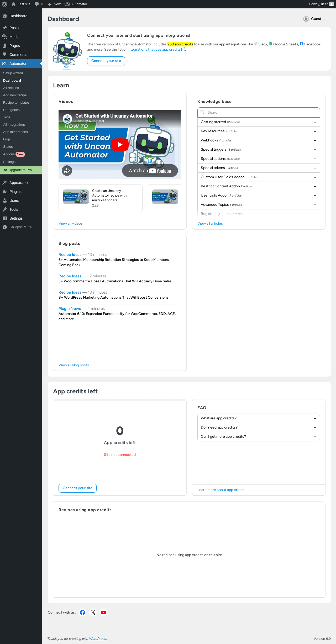
Task: Click the Plugins plug icon in sidebar
Action: 5,192
